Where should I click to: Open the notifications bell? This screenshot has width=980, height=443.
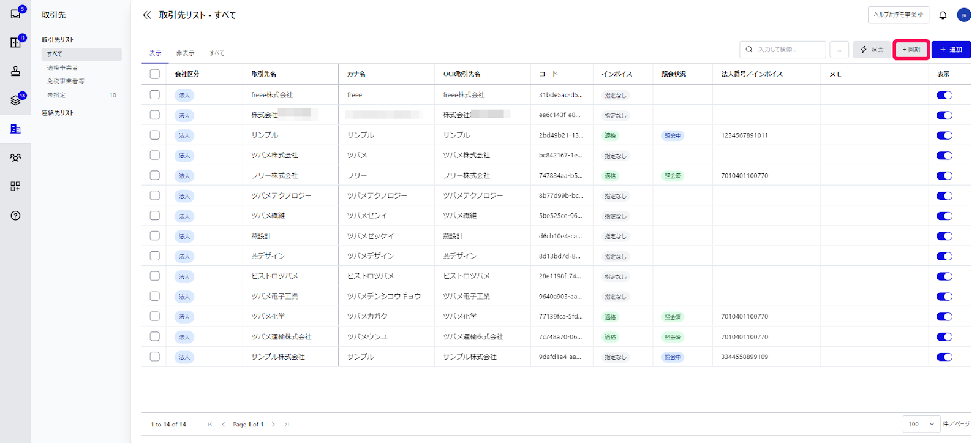(x=943, y=15)
